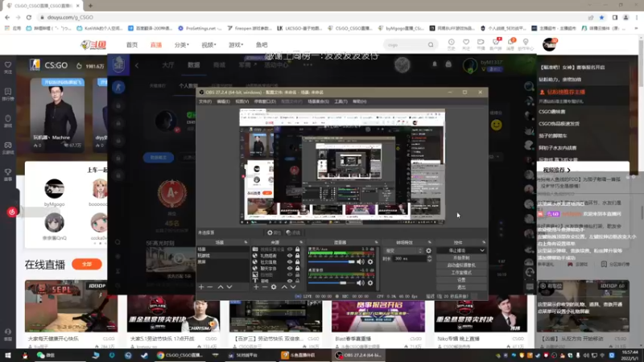This screenshot has width=644, height=362.
Task: Open OBS 视图(V) menu
Action: [x=242, y=101]
